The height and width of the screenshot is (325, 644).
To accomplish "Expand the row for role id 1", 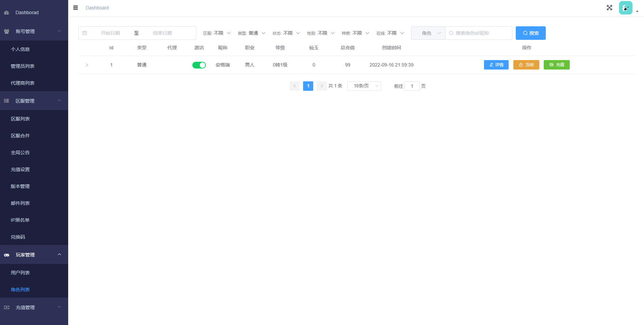I will pos(87,65).
